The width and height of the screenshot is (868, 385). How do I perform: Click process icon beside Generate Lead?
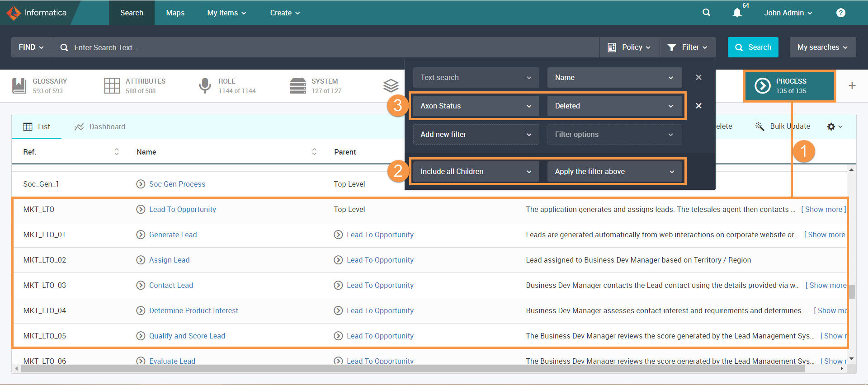[x=141, y=235]
